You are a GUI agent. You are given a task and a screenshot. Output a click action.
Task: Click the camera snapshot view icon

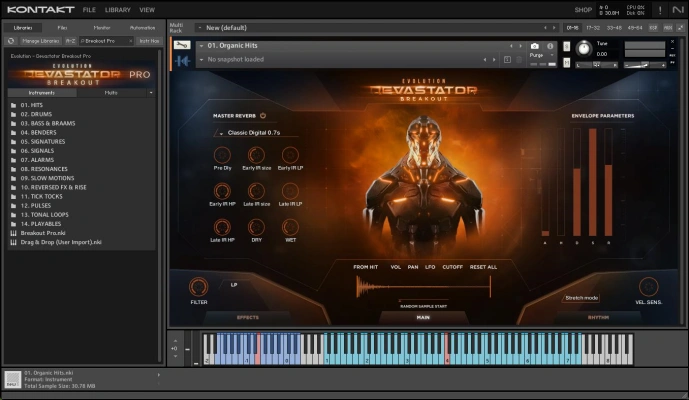coord(534,46)
